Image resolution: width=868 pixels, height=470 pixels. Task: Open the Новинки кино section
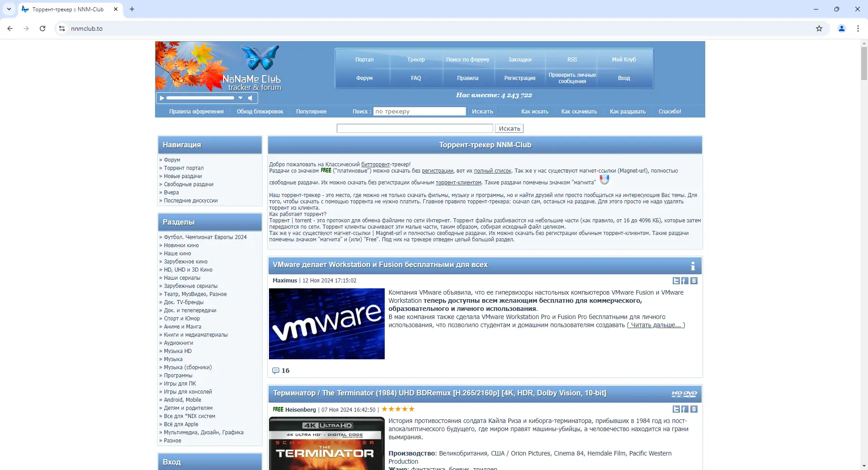coord(181,245)
